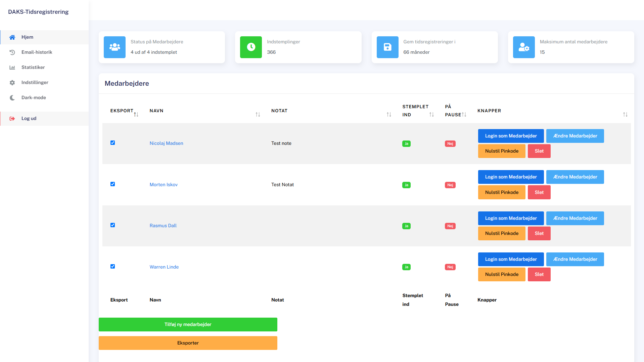Go to Statistiker page
Screen dimensions: 644x362
pyautogui.click(x=44, y=68)
